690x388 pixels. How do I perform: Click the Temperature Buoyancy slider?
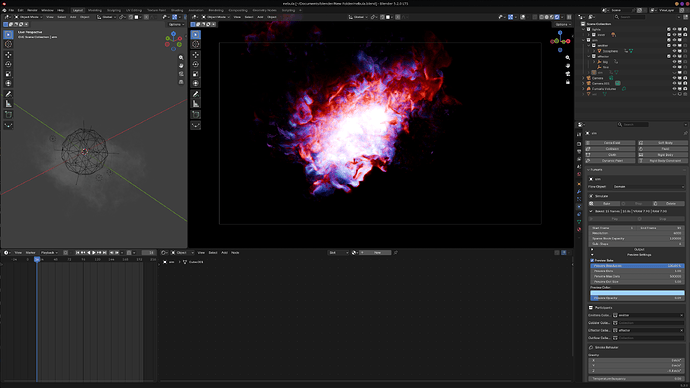tap(636, 379)
